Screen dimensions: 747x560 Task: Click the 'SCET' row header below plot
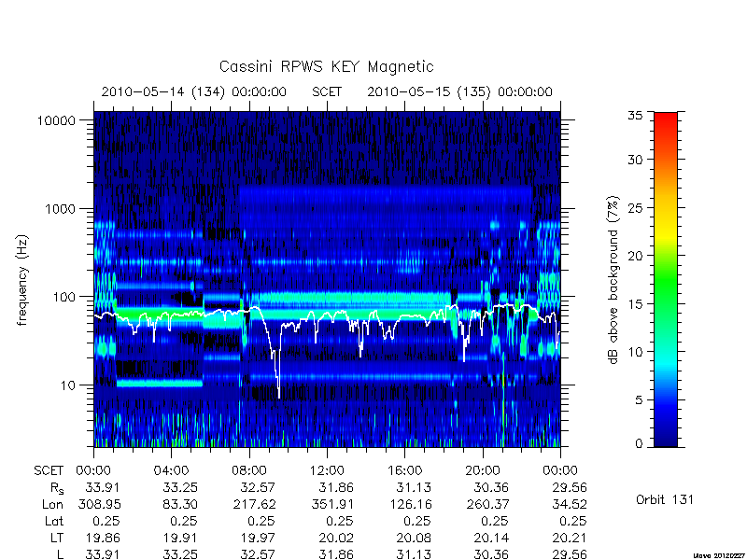coord(49,471)
